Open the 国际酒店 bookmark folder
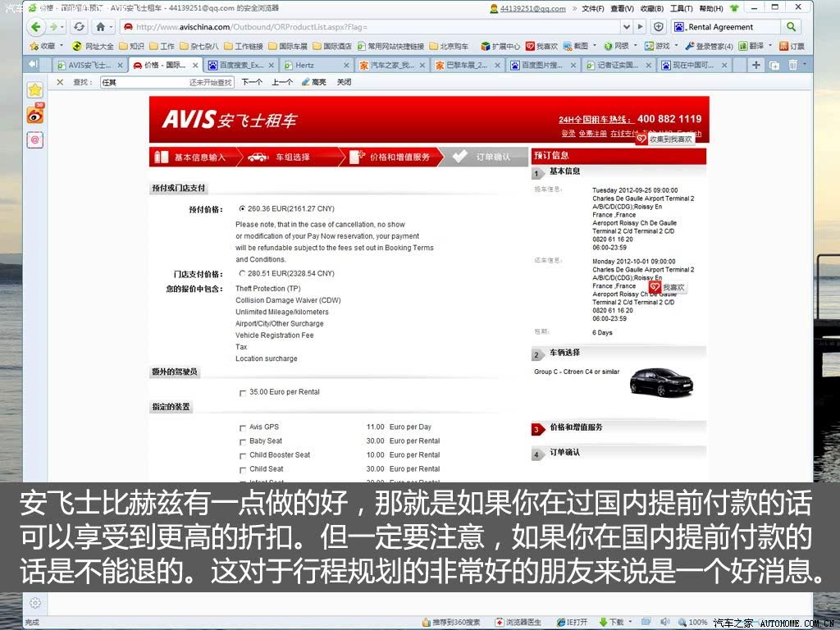The image size is (840, 630). coord(332,46)
